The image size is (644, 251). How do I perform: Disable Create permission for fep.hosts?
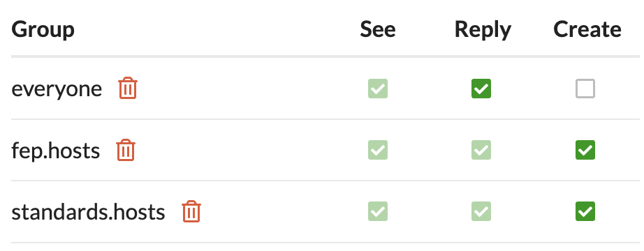585,150
